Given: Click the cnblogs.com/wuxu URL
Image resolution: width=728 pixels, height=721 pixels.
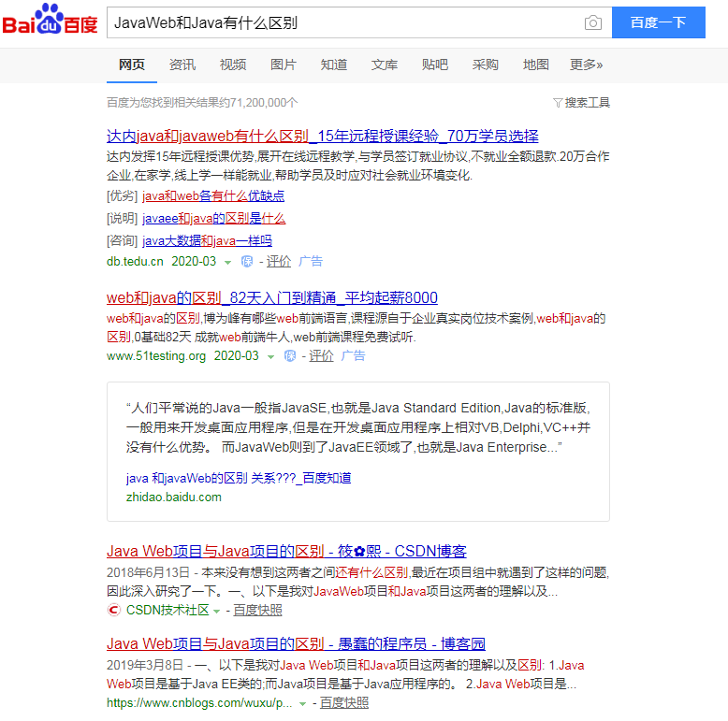Looking at the screenshot, I should coord(199,703).
